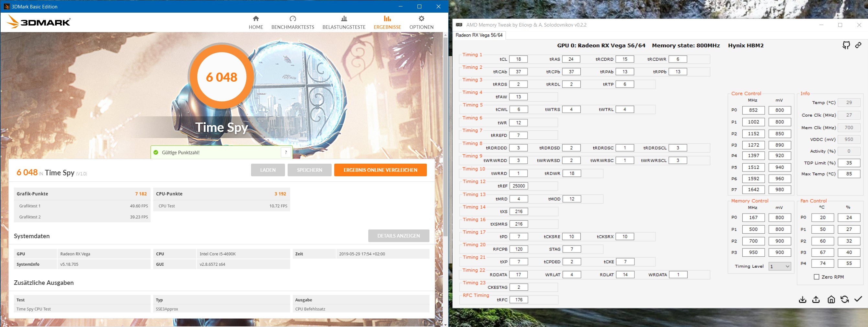This screenshot has height=327, width=868.
Task: Click the Max Temp (°C) field
Action: coord(849,174)
